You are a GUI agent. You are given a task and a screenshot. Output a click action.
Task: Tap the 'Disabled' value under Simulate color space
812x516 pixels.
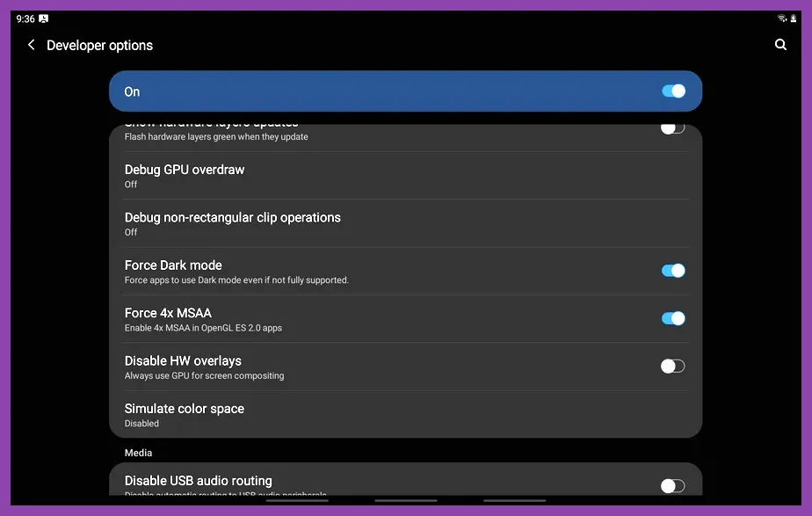coord(141,424)
